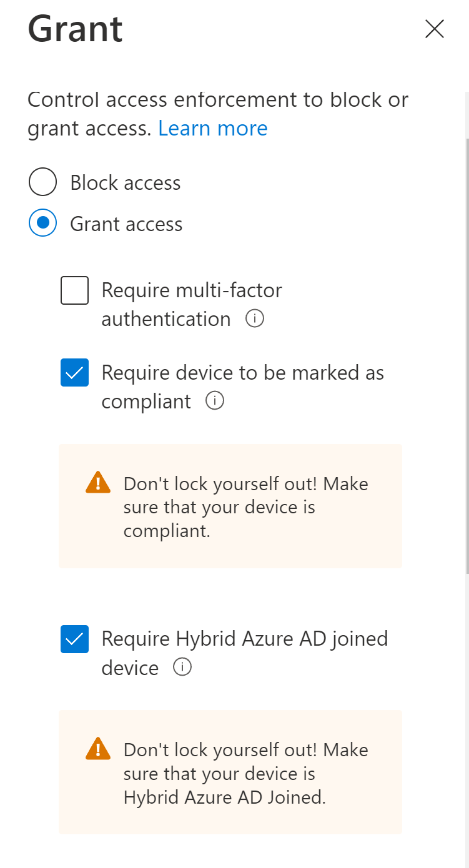The width and height of the screenshot is (469, 868).
Task: Select the Block access radio button
Action: click(x=42, y=182)
